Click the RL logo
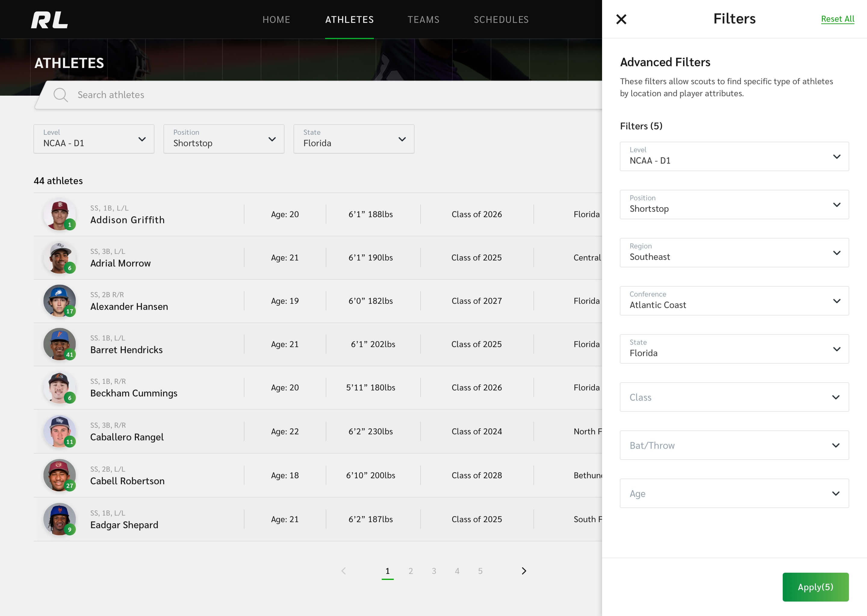 click(x=49, y=20)
